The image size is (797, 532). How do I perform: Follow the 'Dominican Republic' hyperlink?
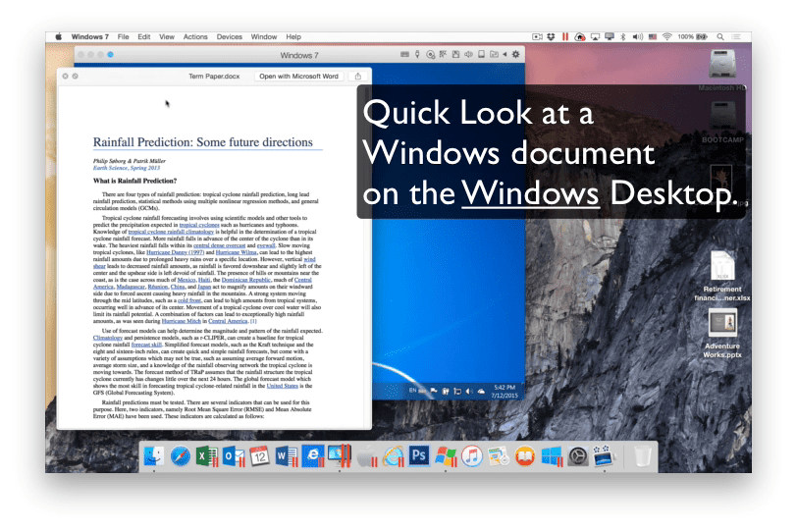click(x=246, y=280)
